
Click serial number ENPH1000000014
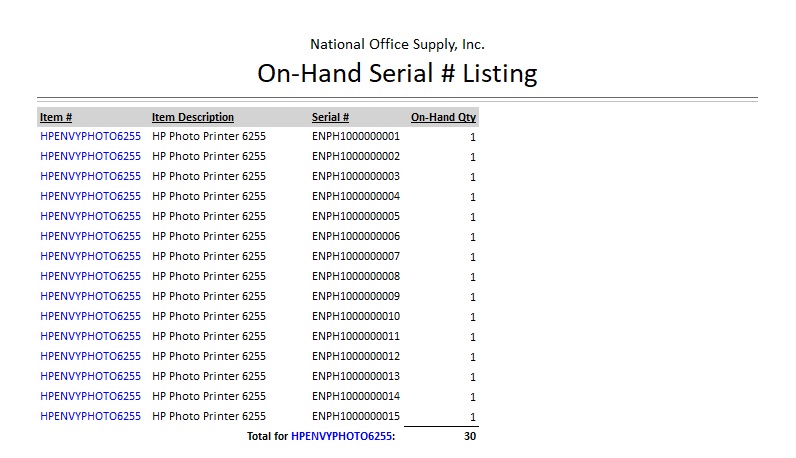coord(356,396)
